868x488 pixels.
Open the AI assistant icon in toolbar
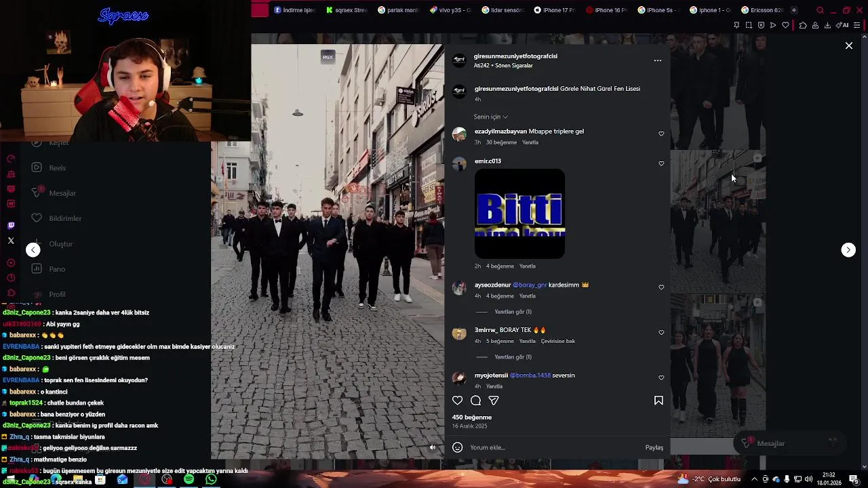843,25
